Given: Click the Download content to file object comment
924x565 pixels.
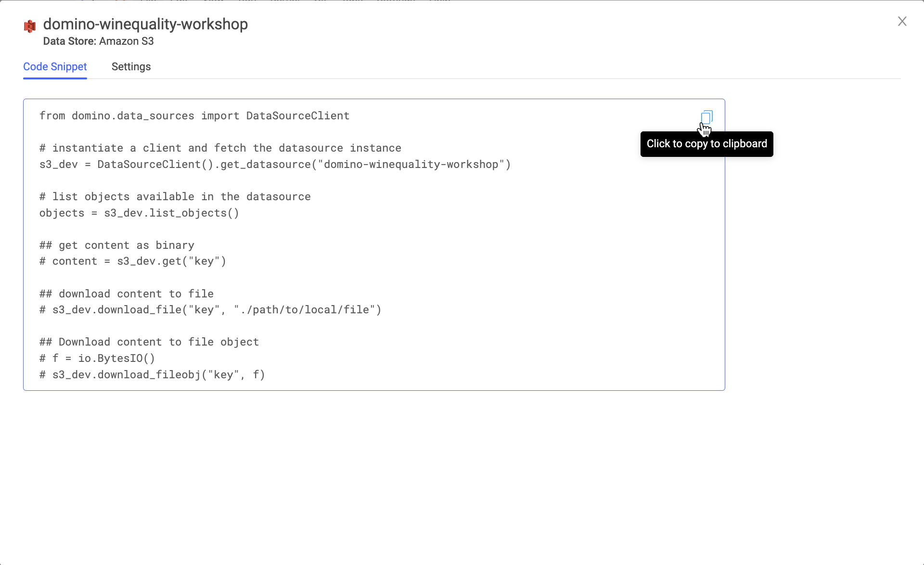Looking at the screenshot, I should pos(149,342).
